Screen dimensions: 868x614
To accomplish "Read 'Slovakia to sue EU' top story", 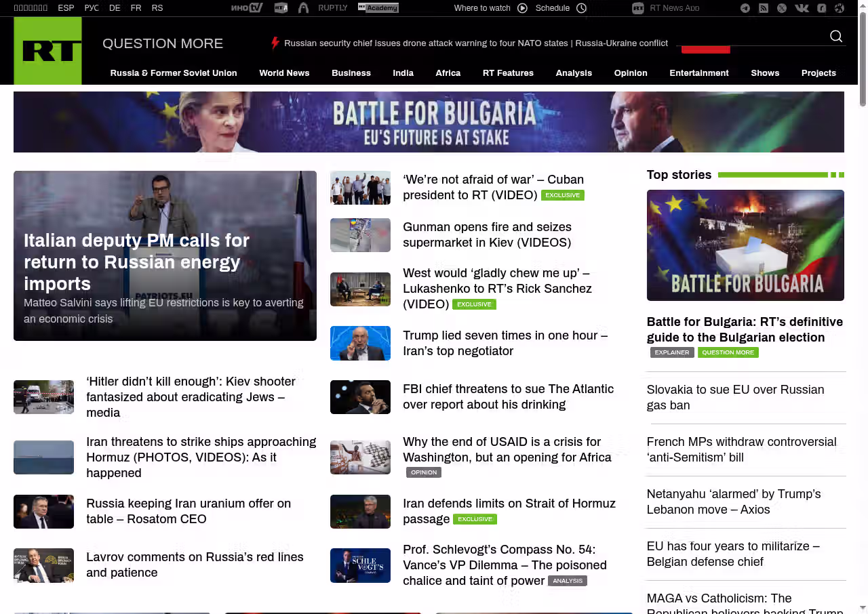I will pyautogui.click(x=735, y=397).
